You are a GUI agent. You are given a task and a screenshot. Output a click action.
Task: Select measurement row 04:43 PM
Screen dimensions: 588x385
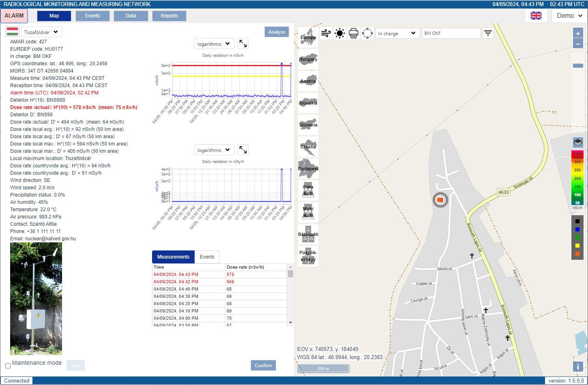219,274
